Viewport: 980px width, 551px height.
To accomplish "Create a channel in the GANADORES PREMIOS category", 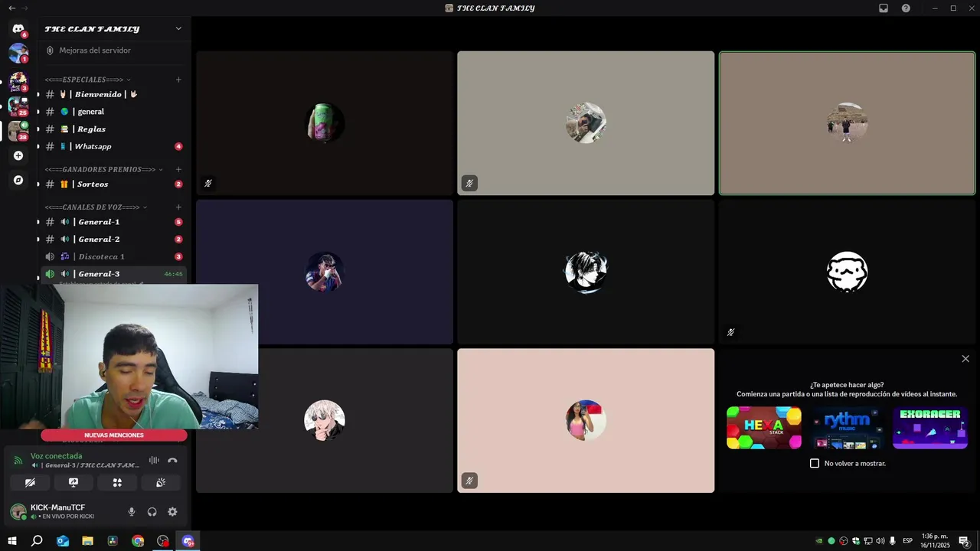I will pos(178,169).
